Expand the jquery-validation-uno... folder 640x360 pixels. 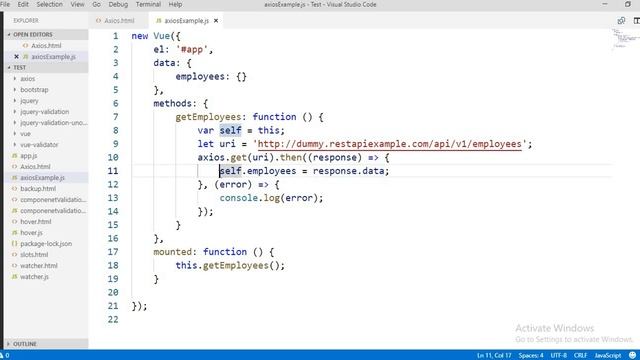[53, 123]
